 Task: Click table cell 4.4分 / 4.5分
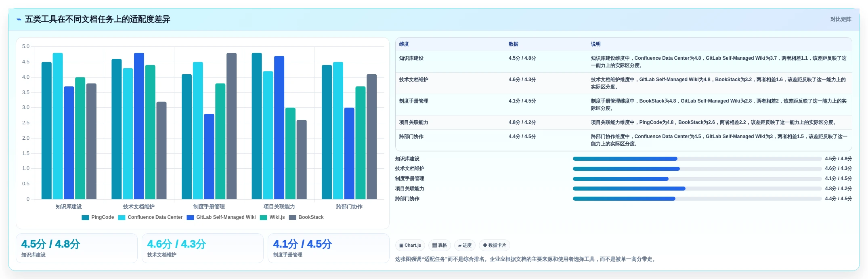click(x=522, y=136)
